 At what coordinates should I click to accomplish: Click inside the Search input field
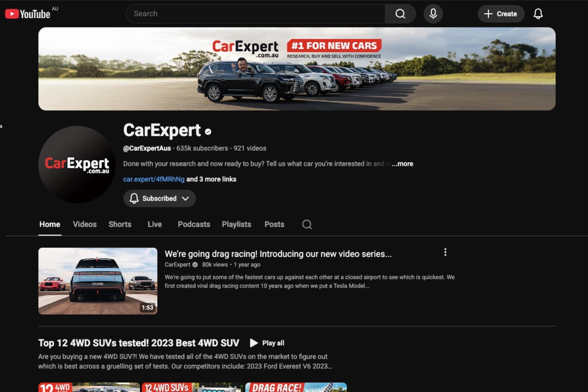pyautogui.click(x=255, y=14)
